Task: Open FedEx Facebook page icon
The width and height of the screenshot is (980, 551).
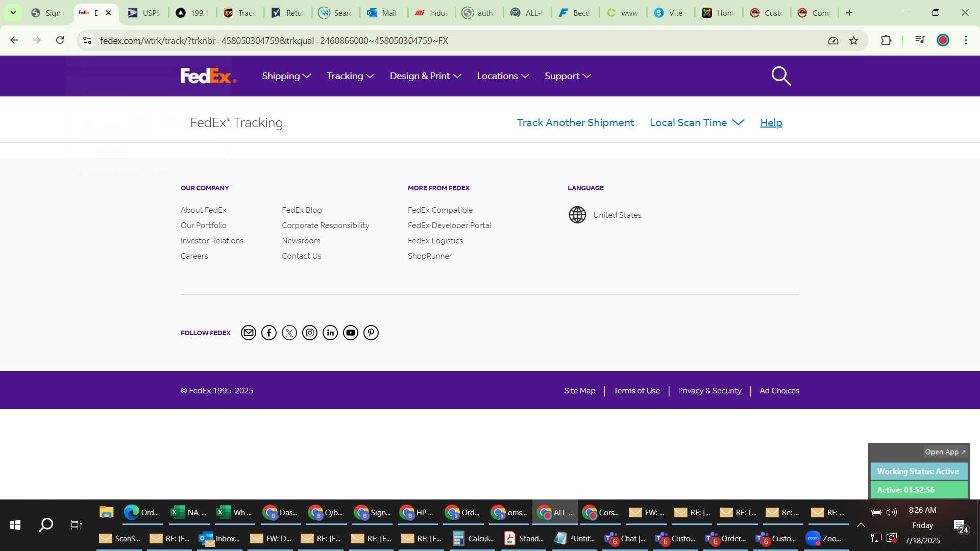Action: point(269,333)
